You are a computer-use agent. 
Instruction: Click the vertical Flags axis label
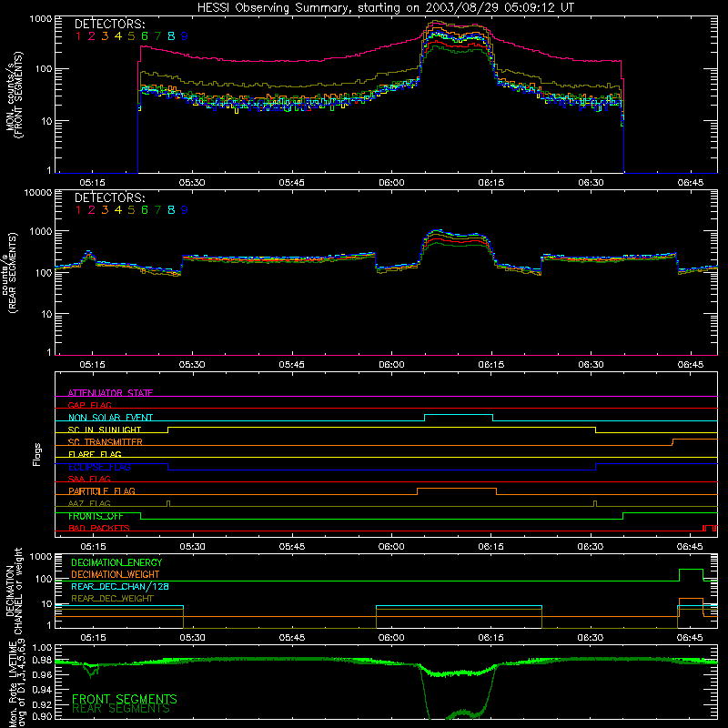(x=37, y=454)
